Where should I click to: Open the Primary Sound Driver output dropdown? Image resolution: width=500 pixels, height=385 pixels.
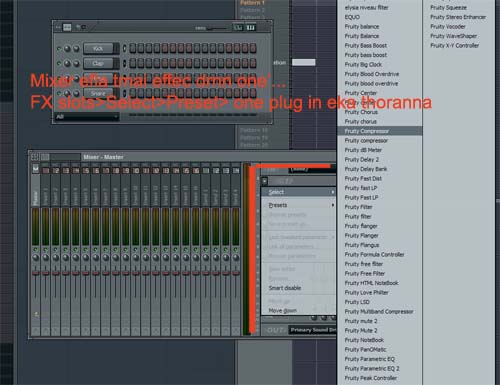click(312, 330)
